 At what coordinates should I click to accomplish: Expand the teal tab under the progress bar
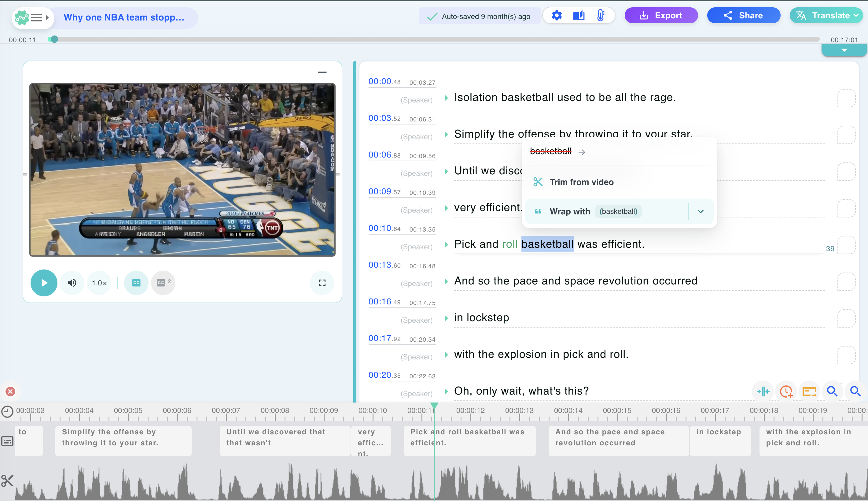pos(844,50)
